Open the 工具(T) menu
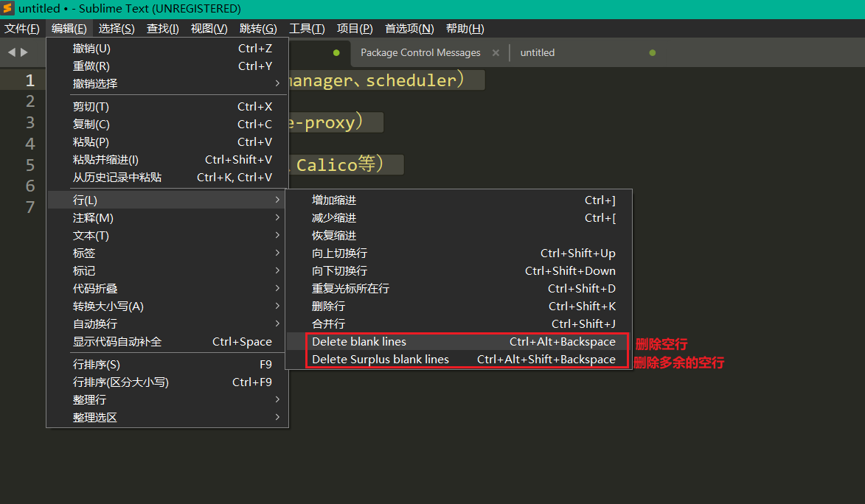Screen dimensions: 865x504 coord(307,29)
